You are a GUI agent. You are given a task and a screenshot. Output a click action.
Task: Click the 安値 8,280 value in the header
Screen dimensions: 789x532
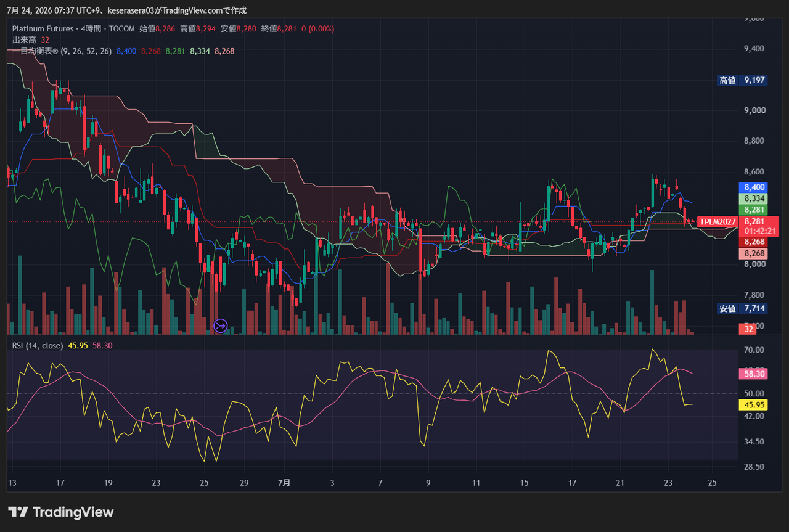click(x=239, y=28)
